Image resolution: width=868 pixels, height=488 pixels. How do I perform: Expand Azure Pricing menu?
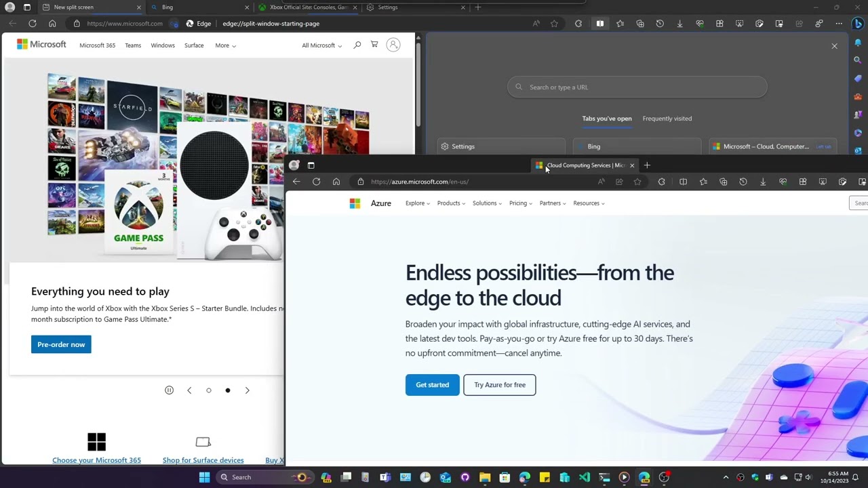coord(520,203)
